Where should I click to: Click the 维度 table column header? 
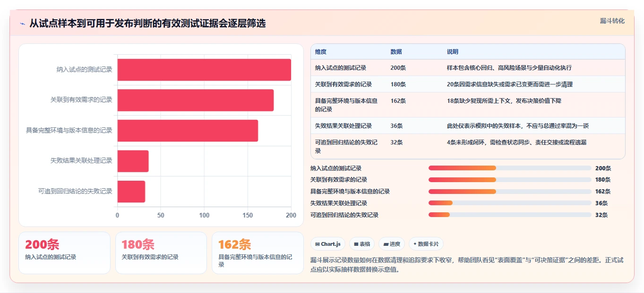pos(321,52)
